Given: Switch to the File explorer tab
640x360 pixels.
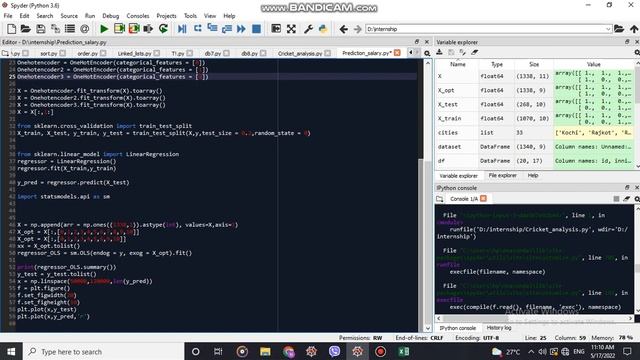Looking at the screenshot, I should click(502, 176).
